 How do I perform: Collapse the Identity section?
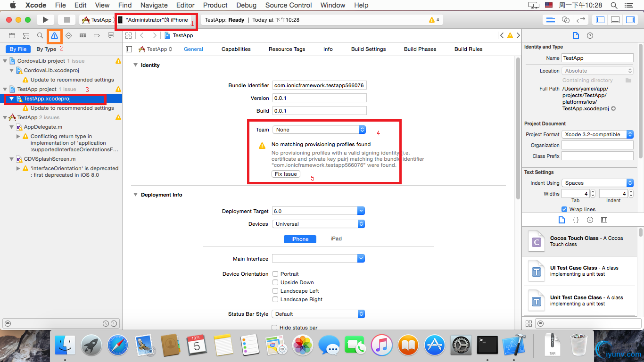(x=136, y=65)
